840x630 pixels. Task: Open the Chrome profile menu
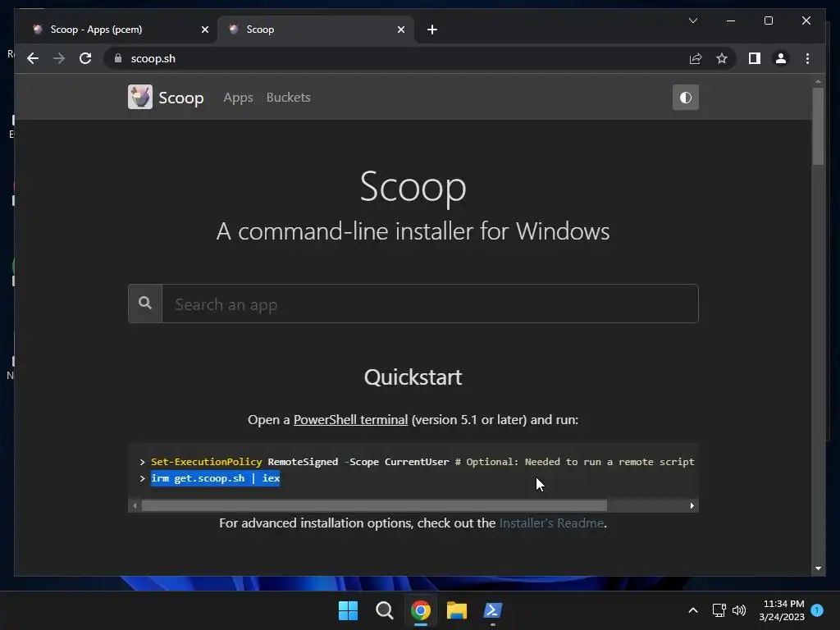pos(781,58)
